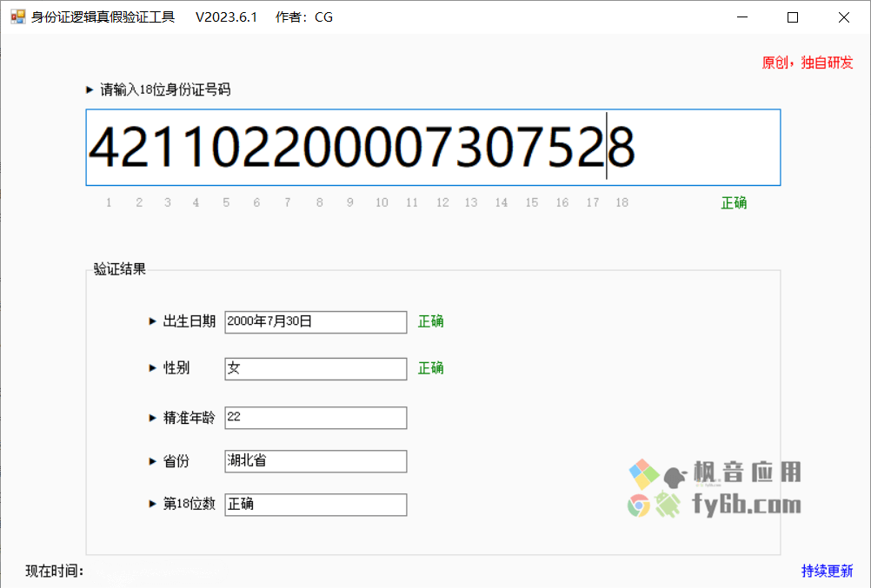The width and height of the screenshot is (871, 588).
Task: Click the 省份 field showing 湖北省
Action: coord(316,461)
